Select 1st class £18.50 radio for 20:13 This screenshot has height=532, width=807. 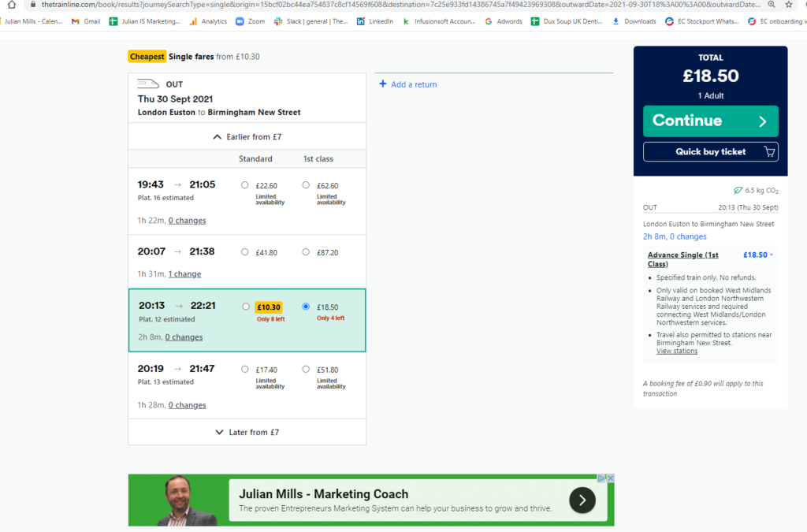point(306,307)
